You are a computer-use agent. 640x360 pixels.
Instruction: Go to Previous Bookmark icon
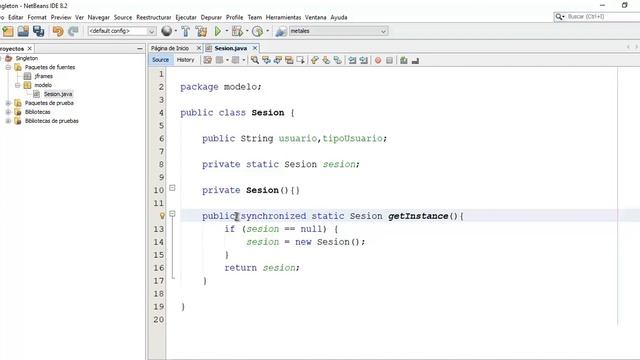314,60
